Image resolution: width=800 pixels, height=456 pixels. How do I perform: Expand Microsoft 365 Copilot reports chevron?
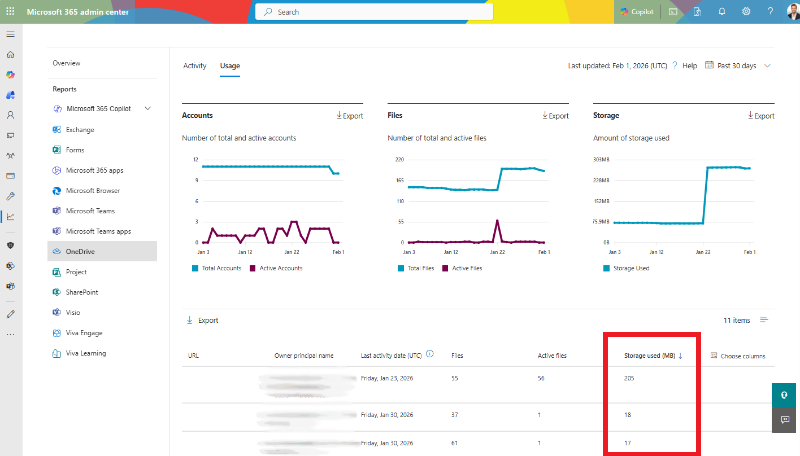[x=148, y=109]
